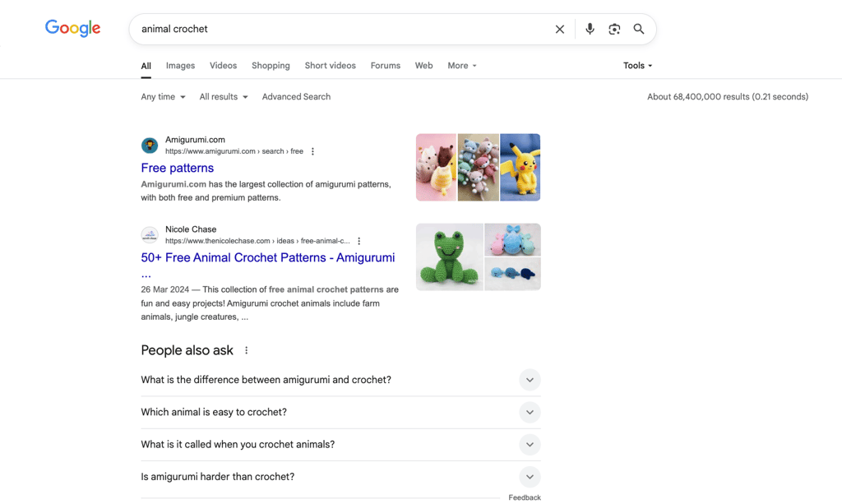The width and height of the screenshot is (842, 504).
Task: Click the amigurumi.com URL breadcrumb
Action: (234, 151)
